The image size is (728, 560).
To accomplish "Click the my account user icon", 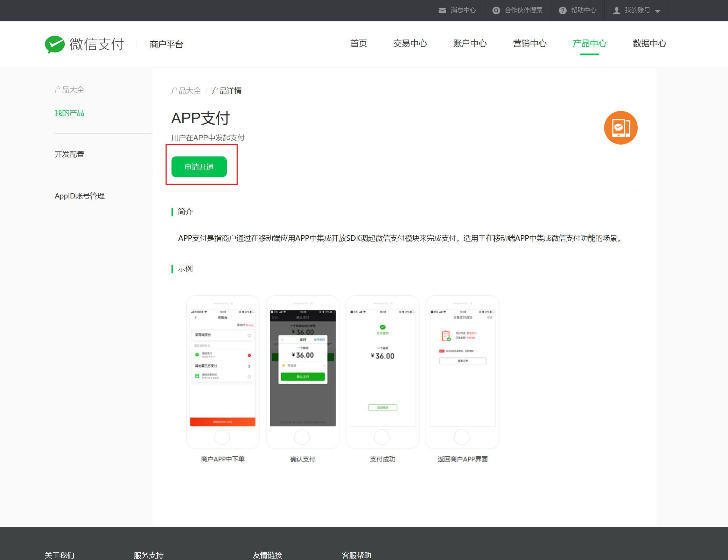I will 616,10.
